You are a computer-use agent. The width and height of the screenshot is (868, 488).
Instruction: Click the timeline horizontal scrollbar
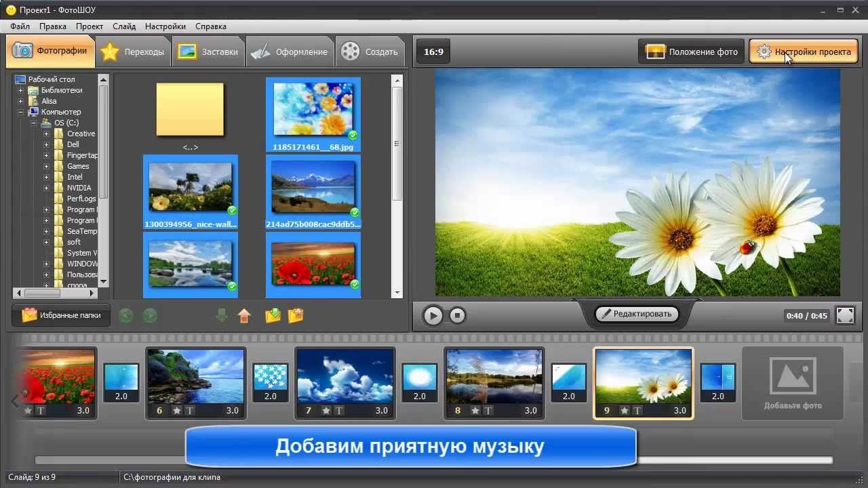point(434,460)
